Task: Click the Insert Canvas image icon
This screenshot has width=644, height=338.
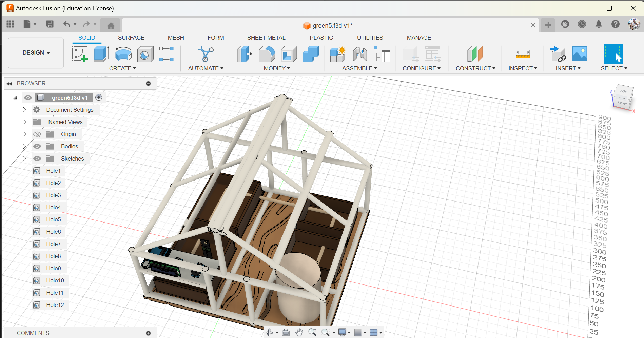Action: coord(580,54)
